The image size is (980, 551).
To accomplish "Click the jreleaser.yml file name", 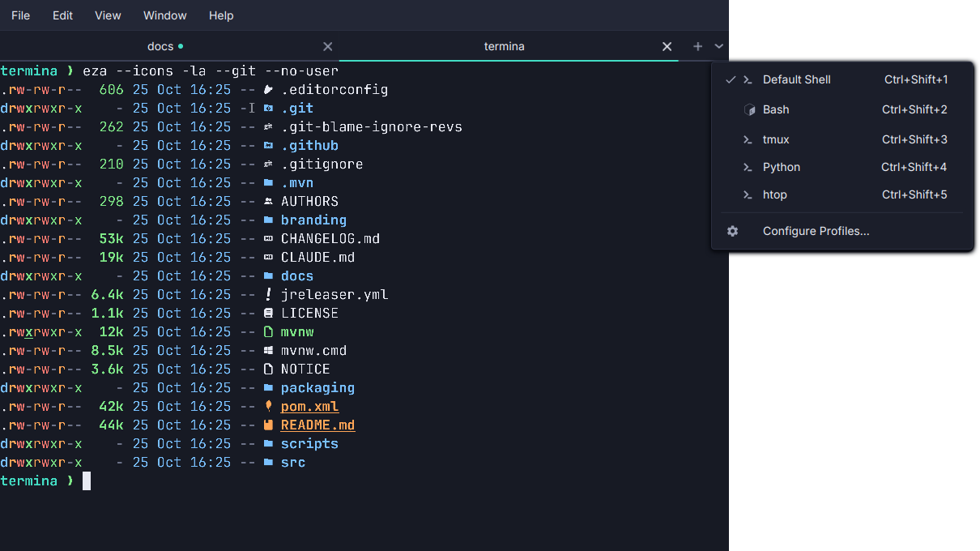I will 334,294.
